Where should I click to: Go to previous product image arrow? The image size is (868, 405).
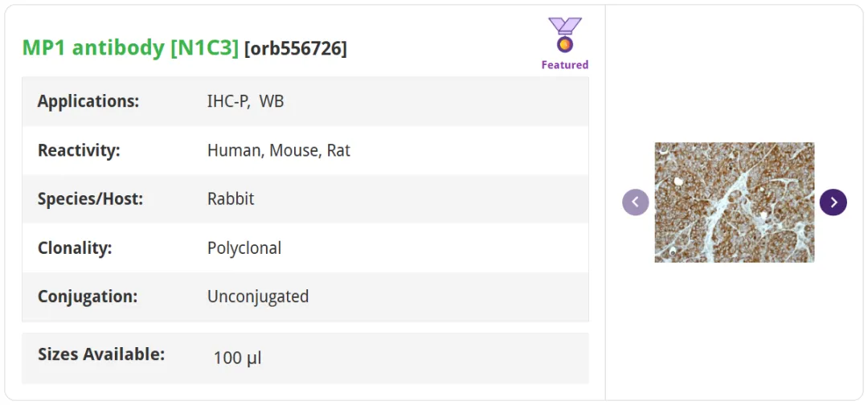click(636, 202)
